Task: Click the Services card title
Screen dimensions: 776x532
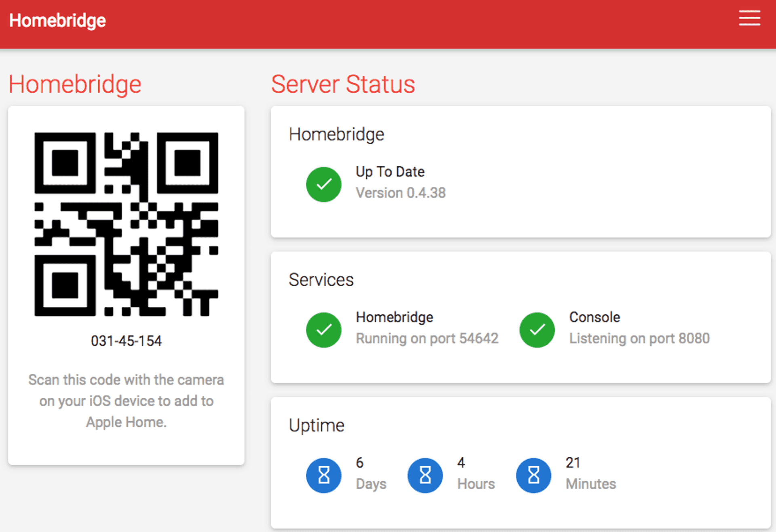Action: [x=321, y=280]
